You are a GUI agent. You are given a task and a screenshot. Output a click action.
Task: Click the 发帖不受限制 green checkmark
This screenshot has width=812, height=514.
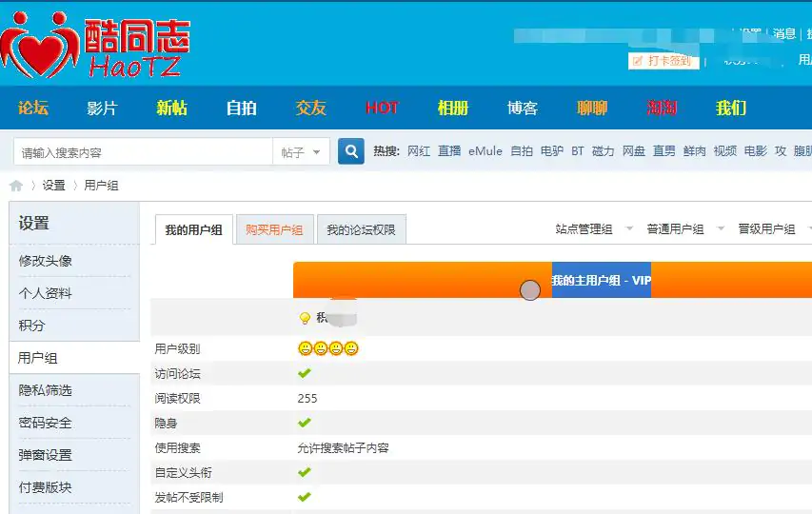[305, 497]
